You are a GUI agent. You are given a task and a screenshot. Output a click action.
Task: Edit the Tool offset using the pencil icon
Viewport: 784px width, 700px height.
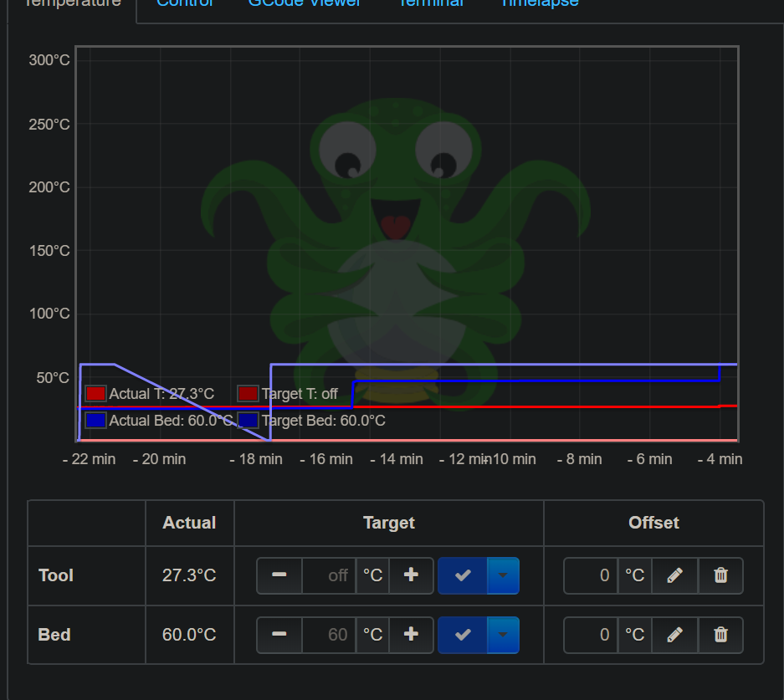coord(674,575)
